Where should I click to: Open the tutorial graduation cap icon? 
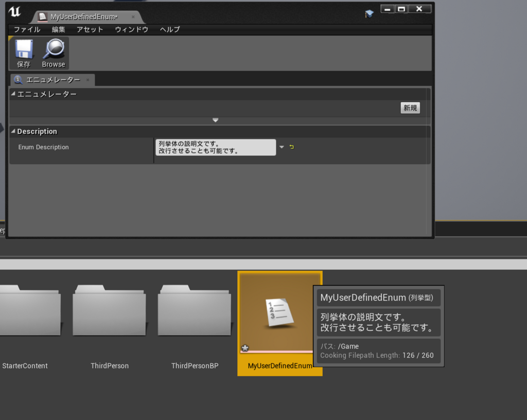370,14
